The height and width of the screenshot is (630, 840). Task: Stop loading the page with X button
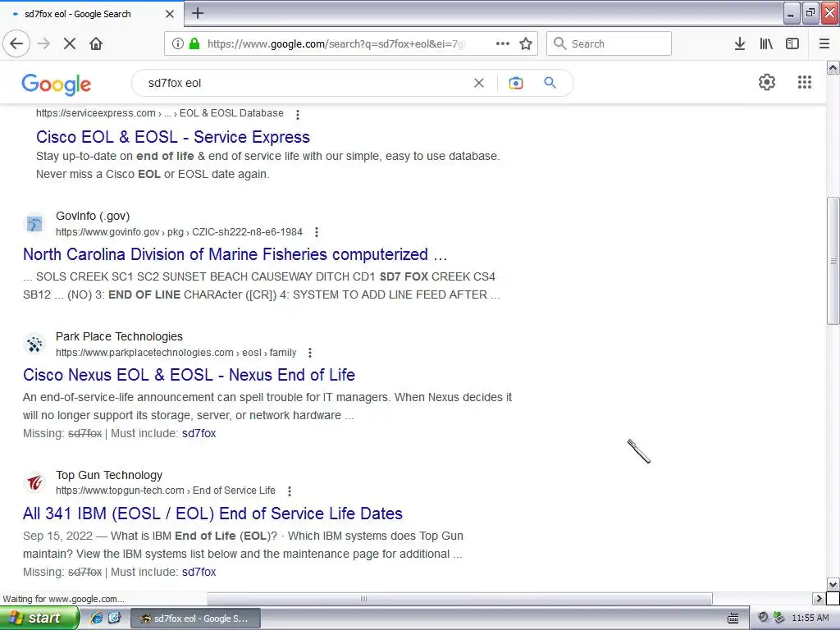pyautogui.click(x=70, y=43)
